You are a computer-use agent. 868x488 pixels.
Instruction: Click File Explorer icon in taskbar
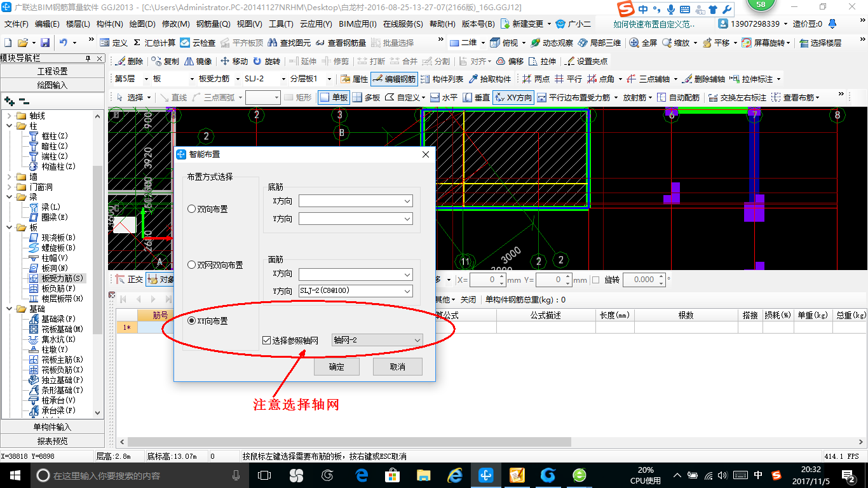[423, 475]
